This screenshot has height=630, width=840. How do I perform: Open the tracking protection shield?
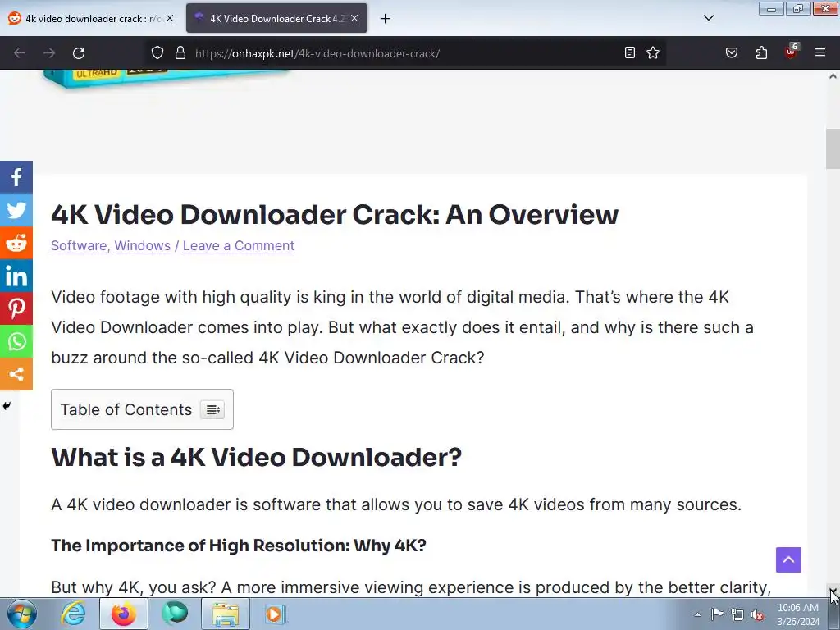point(157,53)
